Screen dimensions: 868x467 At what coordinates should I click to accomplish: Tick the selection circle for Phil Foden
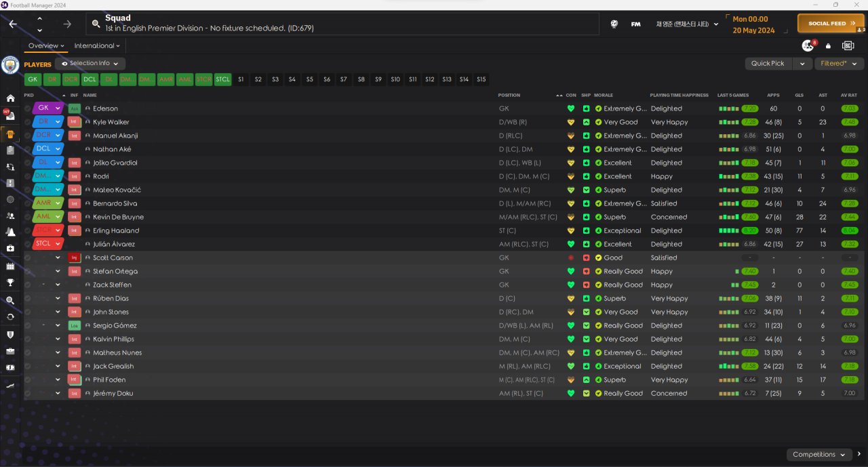coord(28,380)
